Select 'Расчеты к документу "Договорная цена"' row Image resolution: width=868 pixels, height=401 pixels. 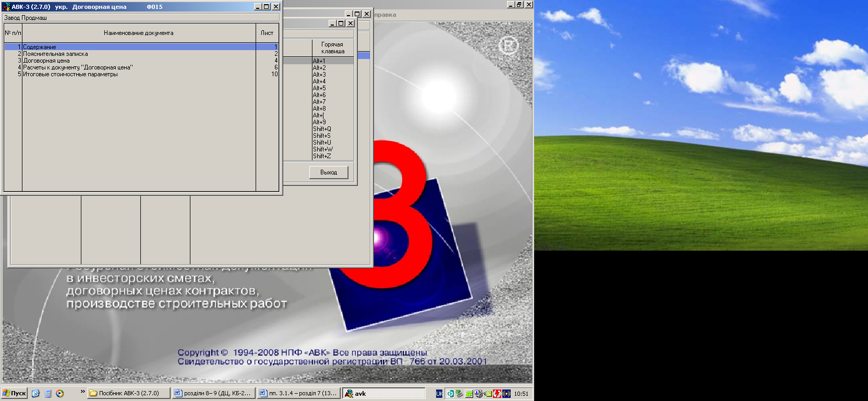pos(141,67)
